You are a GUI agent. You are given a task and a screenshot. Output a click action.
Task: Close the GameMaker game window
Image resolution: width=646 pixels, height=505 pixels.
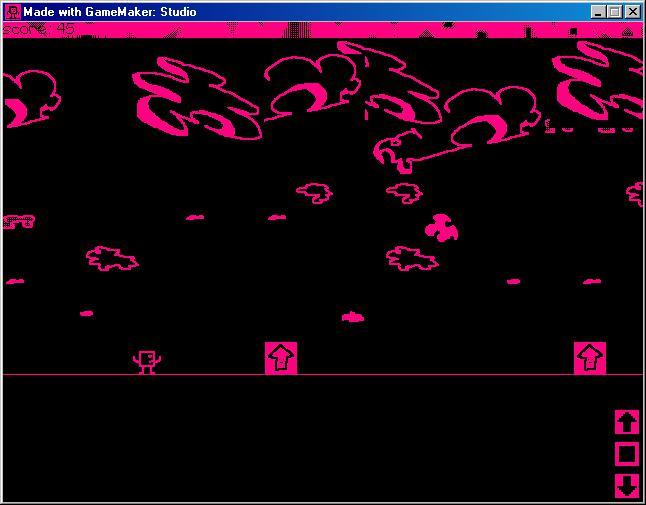pos(631,12)
